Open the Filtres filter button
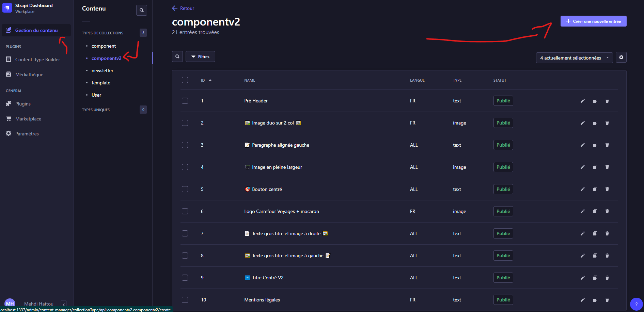 click(x=200, y=56)
